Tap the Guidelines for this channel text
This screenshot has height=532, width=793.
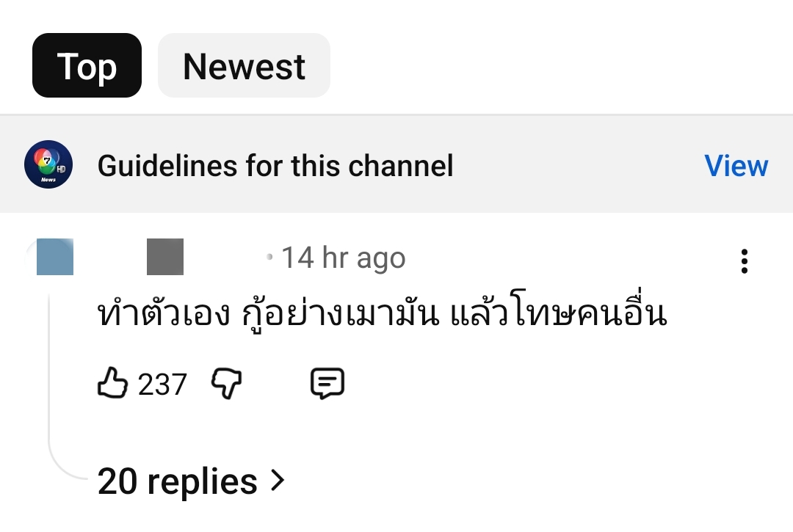tap(275, 166)
